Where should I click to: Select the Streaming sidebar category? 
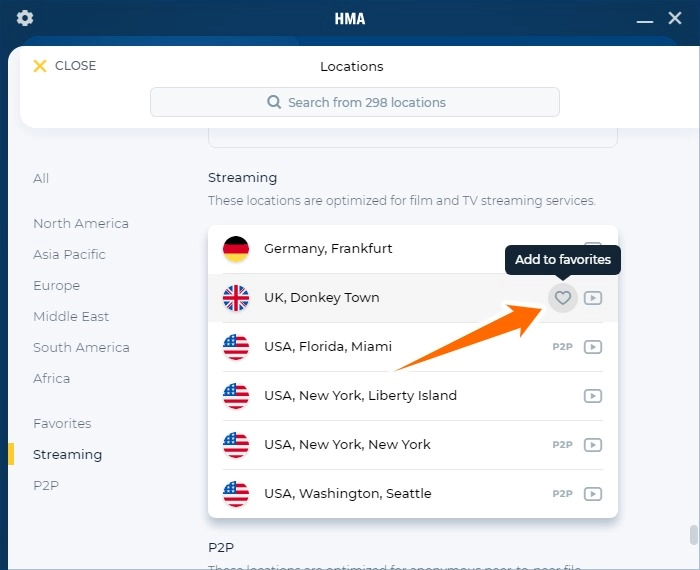click(67, 454)
